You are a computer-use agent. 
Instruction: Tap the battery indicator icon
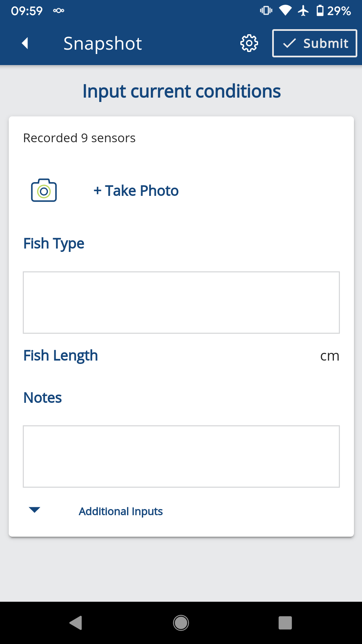[320, 11]
